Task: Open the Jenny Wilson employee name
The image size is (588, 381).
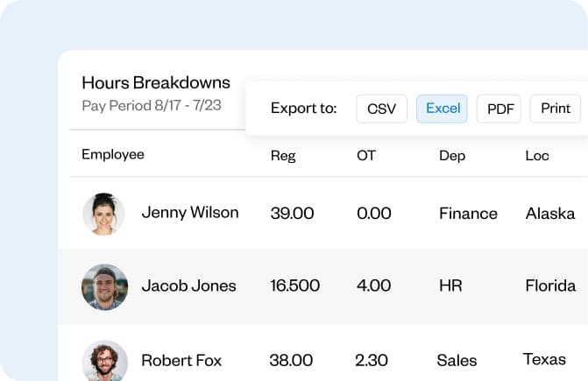Action: click(x=190, y=213)
